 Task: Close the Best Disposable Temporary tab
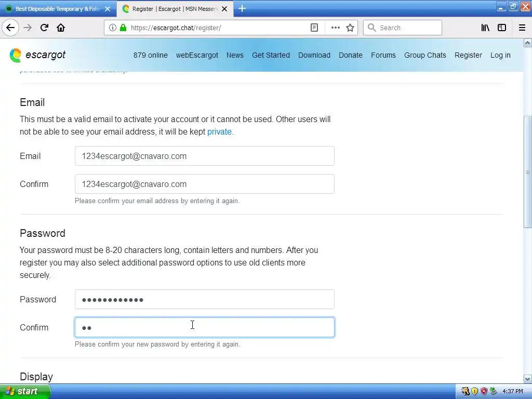108,9
